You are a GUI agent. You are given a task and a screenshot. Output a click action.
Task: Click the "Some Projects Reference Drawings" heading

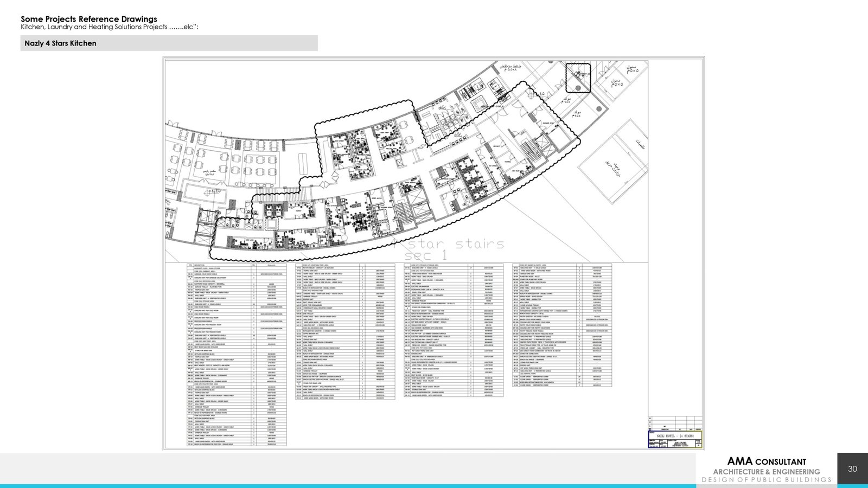[x=89, y=19]
